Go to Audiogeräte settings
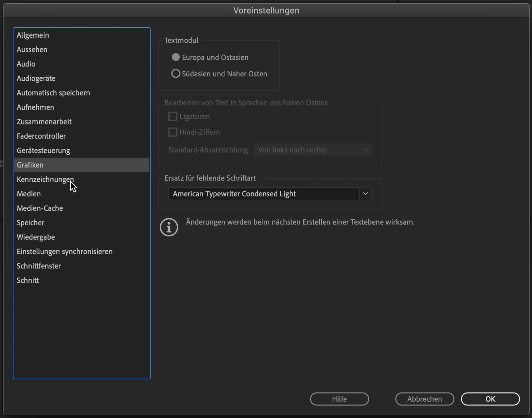This screenshot has width=532, height=418. pos(36,78)
